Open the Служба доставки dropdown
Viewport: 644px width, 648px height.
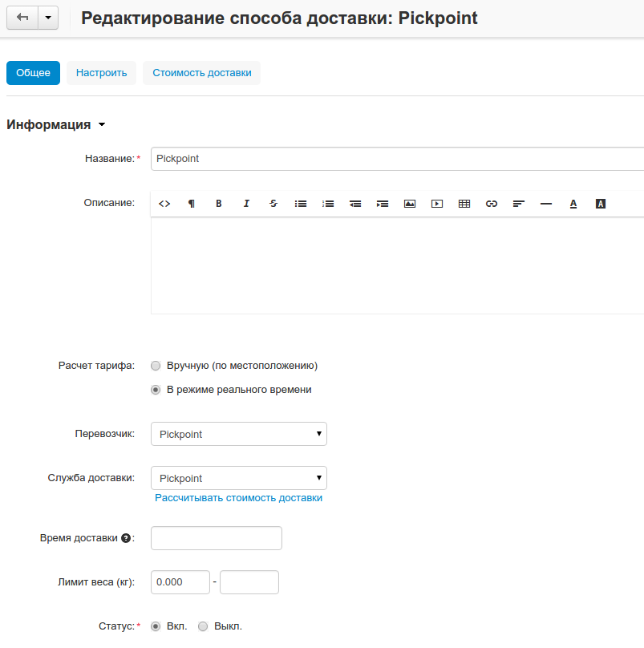coord(239,478)
